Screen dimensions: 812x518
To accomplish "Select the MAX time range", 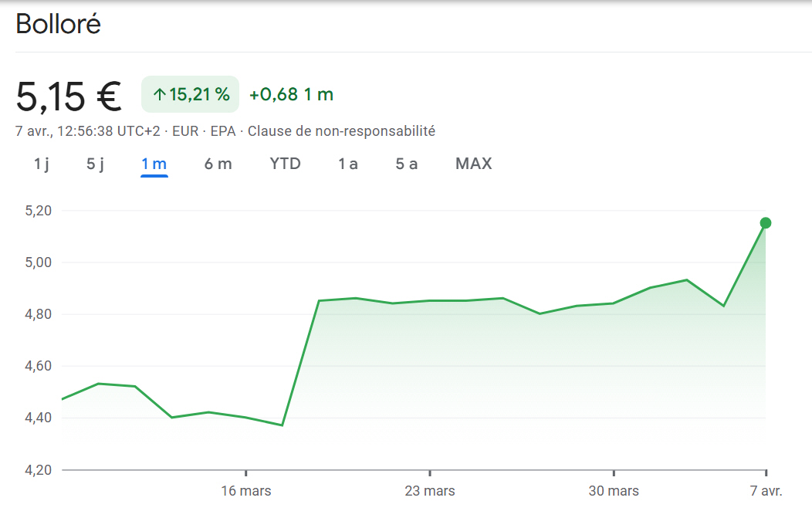I will (473, 164).
